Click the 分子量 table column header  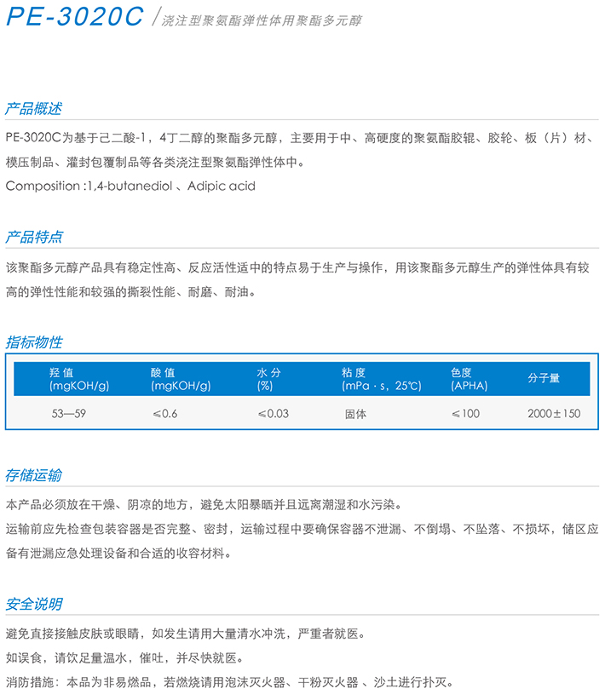(x=544, y=378)
